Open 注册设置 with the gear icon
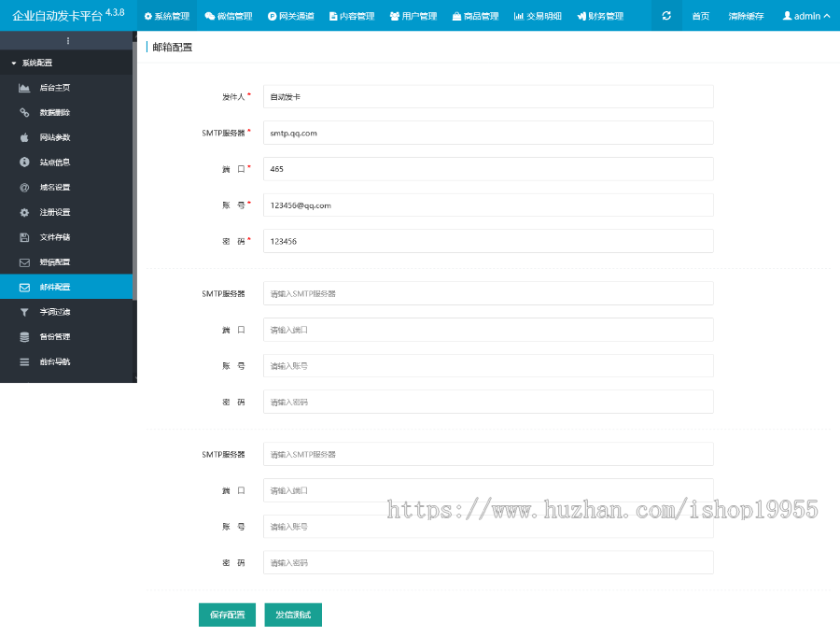The height and width of the screenshot is (636, 840). tap(66, 212)
